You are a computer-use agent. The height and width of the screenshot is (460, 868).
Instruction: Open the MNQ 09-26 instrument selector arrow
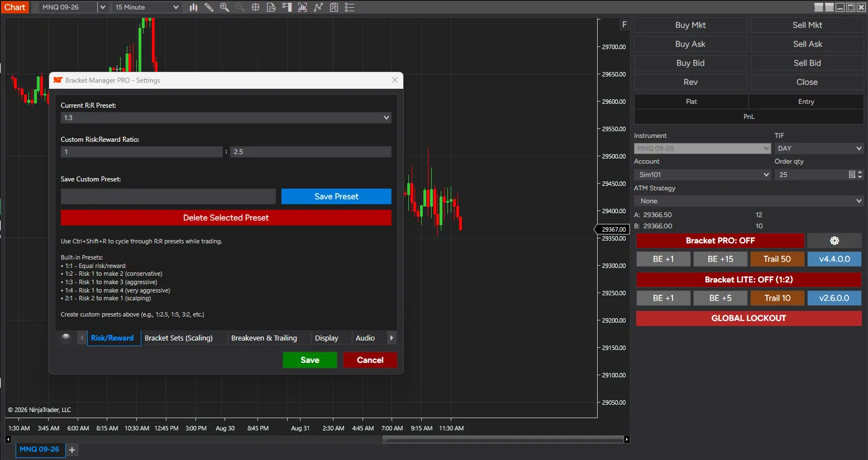pyautogui.click(x=102, y=7)
